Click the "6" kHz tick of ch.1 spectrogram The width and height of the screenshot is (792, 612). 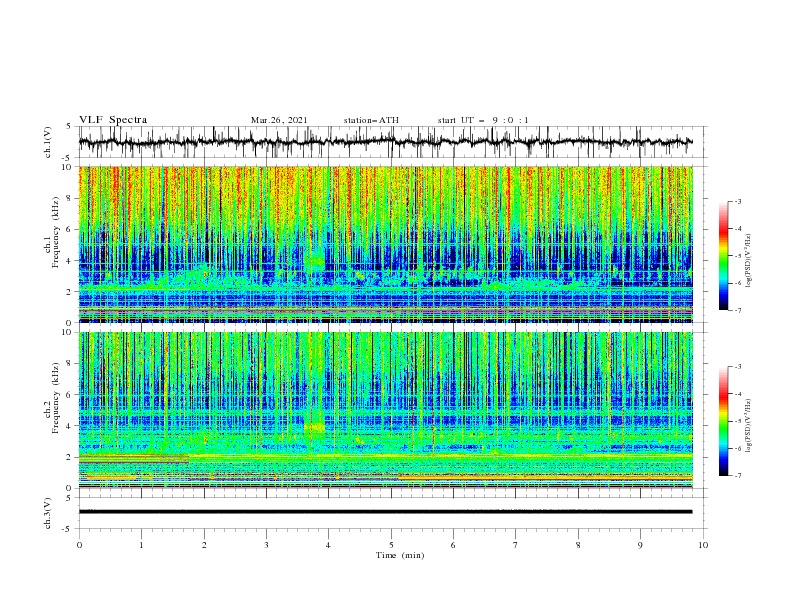click(x=71, y=229)
